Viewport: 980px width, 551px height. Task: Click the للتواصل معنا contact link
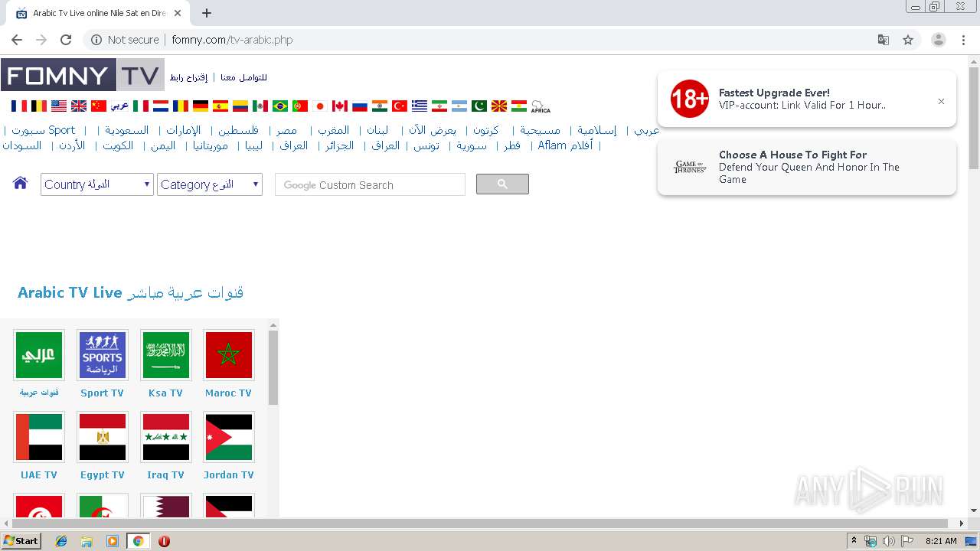click(243, 77)
